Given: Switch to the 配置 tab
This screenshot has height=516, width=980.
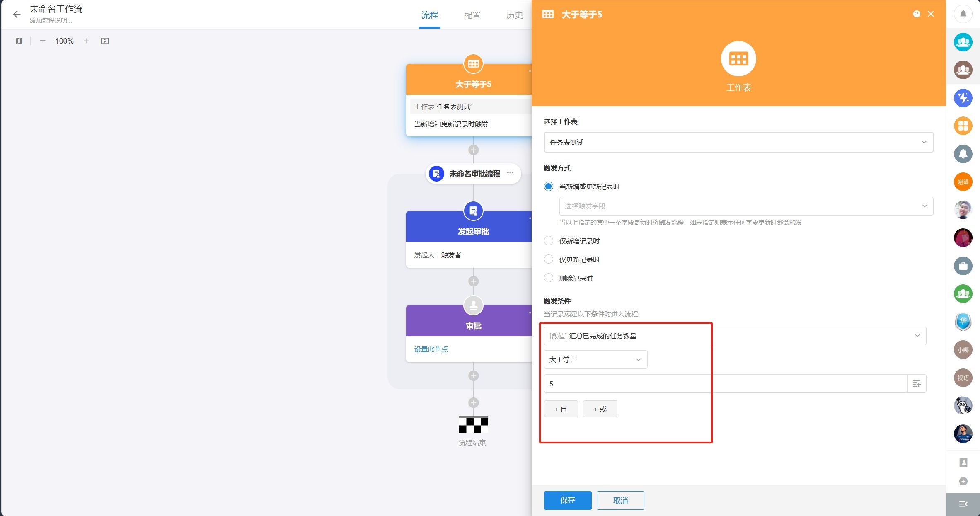Looking at the screenshot, I should (472, 15).
